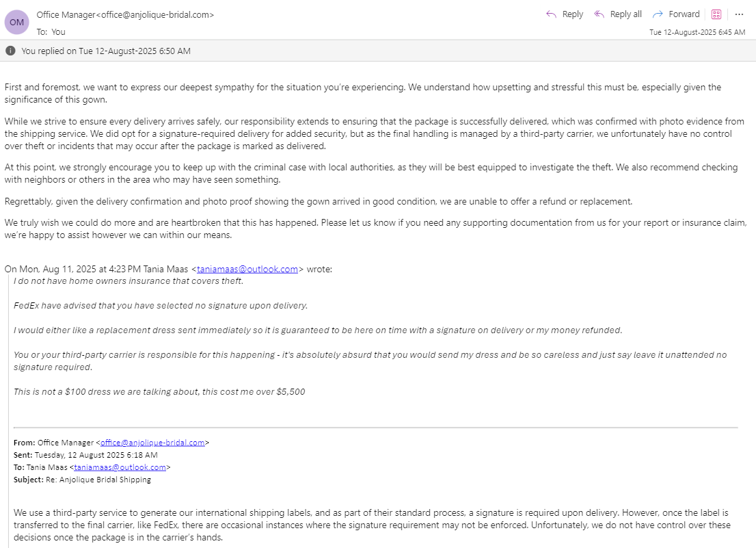Click the received timestamp Tue 12-August-2025 6:45 AM
Viewport: 756px width, 548px height.
(x=697, y=32)
